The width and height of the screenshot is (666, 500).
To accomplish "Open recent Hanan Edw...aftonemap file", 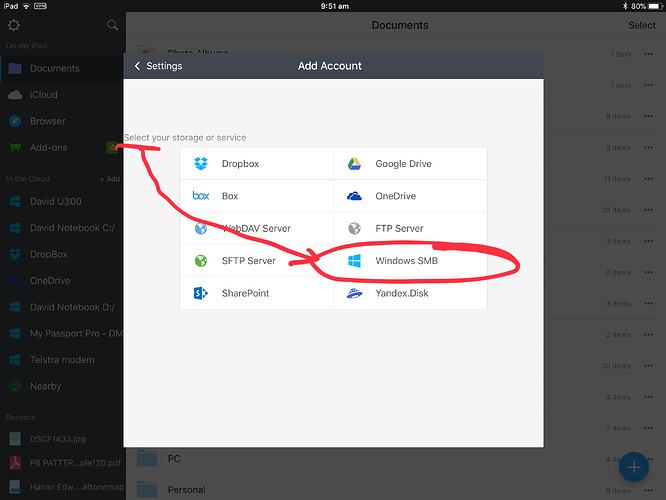I will pyautogui.click(x=62, y=487).
